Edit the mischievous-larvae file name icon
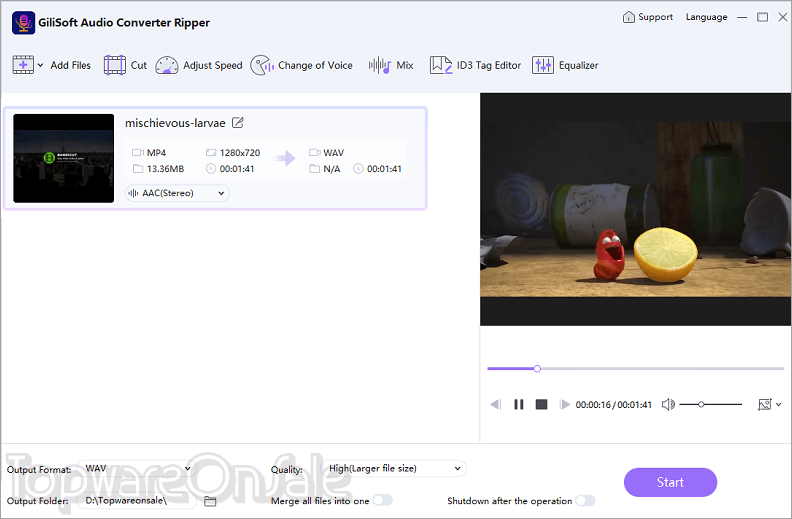792x519 pixels. [237, 123]
